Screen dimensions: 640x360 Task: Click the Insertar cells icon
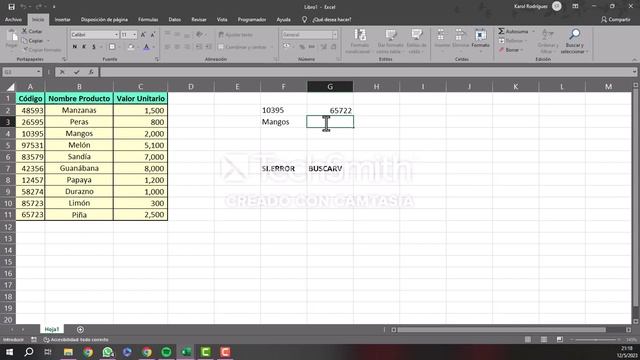tap(441, 35)
